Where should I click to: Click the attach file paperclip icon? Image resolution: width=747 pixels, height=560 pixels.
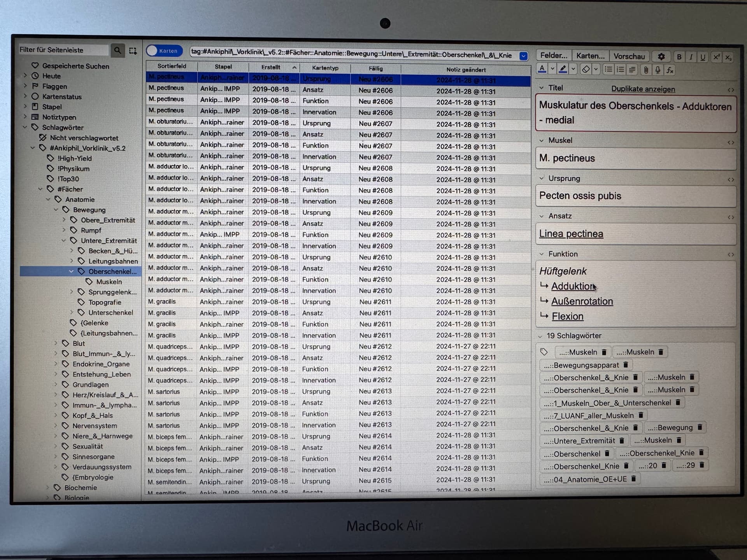pyautogui.click(x=646, y=70)
